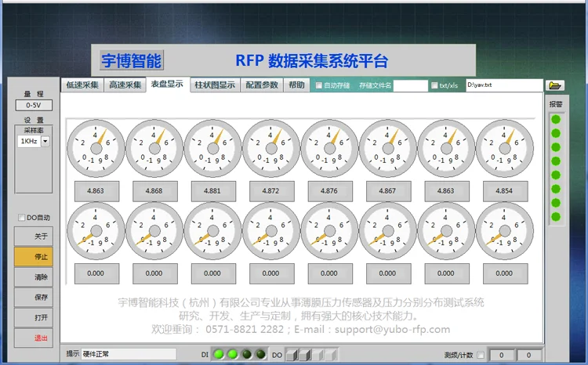Click the gauge dial above value 4.881
This screenshot has width=588, height=365.
tap(212, 148)
